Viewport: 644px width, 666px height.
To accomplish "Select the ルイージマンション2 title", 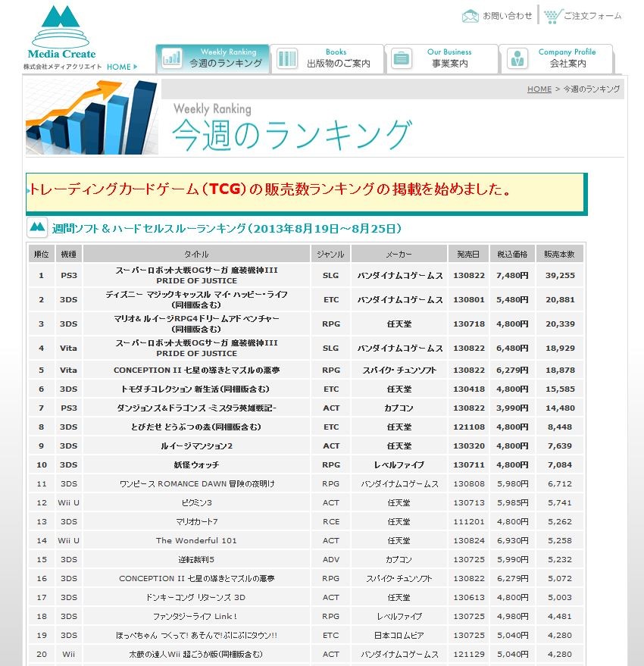I will pyautogui.click(x=196, y=446).
